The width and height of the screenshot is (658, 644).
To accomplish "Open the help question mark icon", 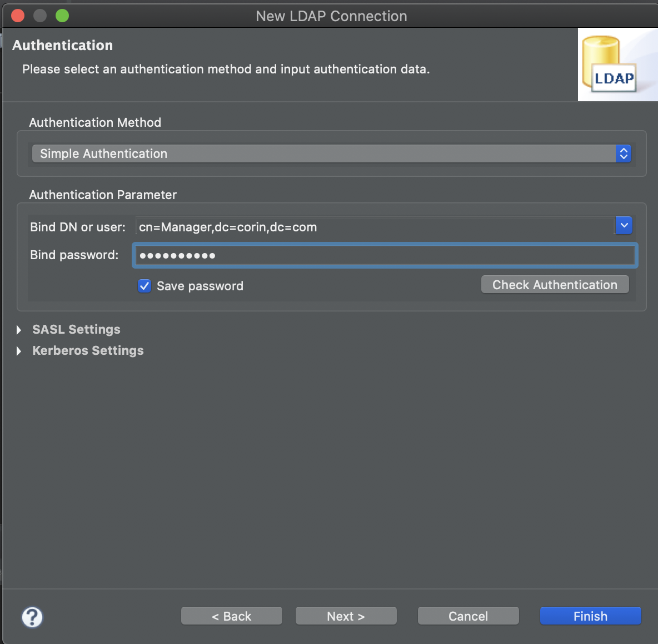I will tap(32, 617).
